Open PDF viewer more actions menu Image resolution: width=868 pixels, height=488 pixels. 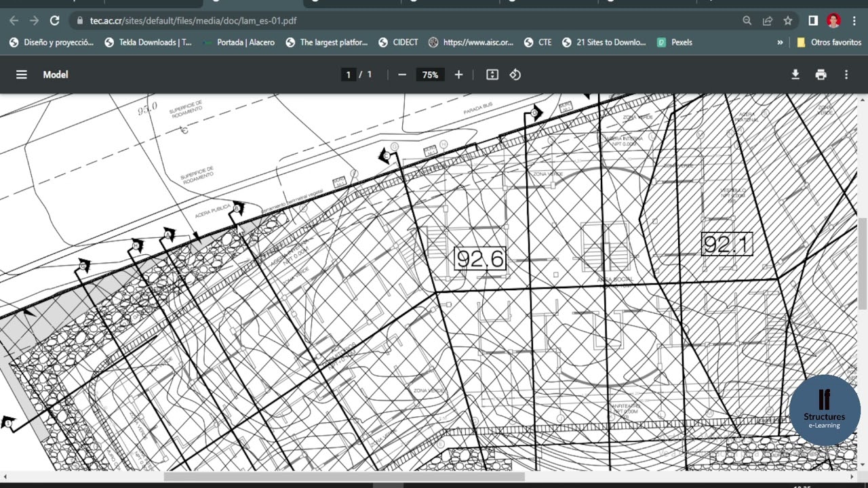tap(846, 75)
